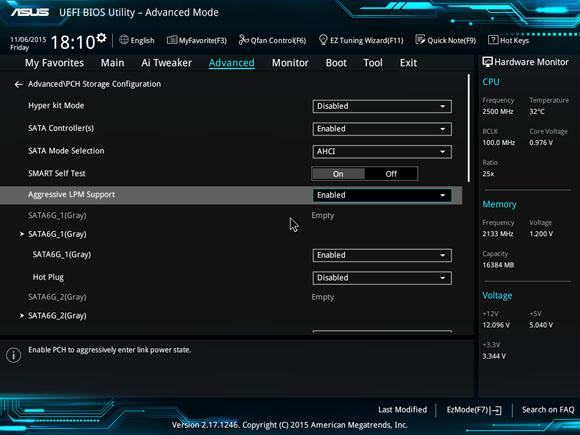Switch to Boot tab
The width and height of the screenshot is (580, 435).
coord(336,63)
